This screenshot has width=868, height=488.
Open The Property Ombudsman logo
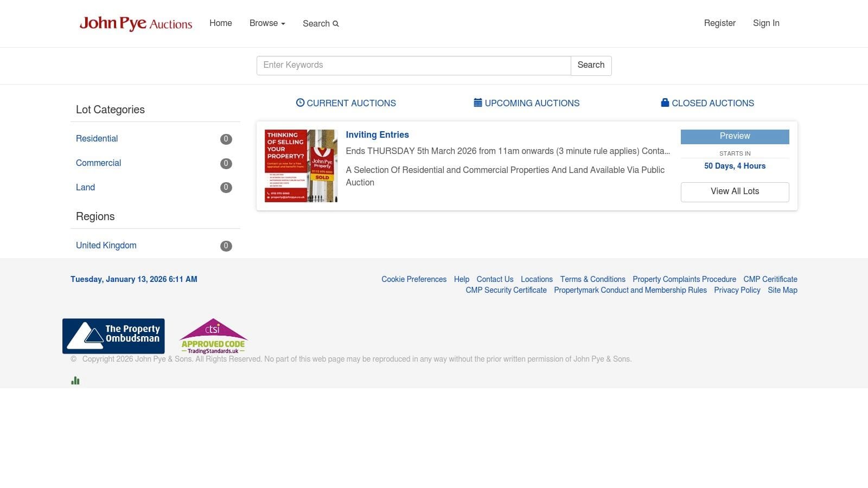pos(113,336)
